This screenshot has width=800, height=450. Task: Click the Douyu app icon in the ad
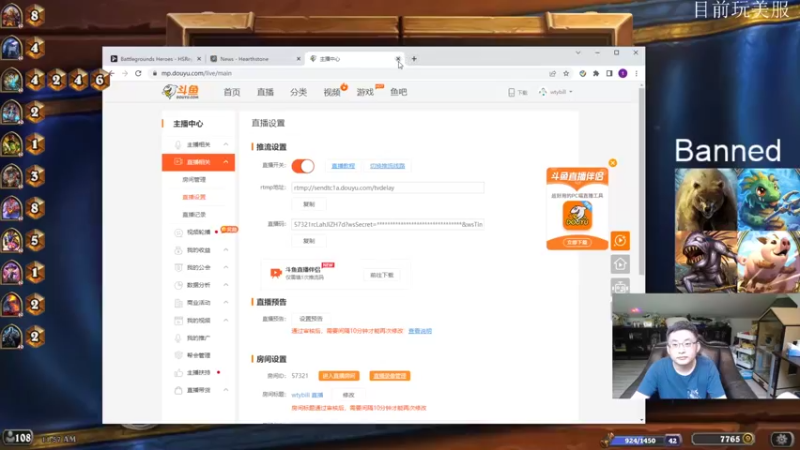click(x=577, y=215)
